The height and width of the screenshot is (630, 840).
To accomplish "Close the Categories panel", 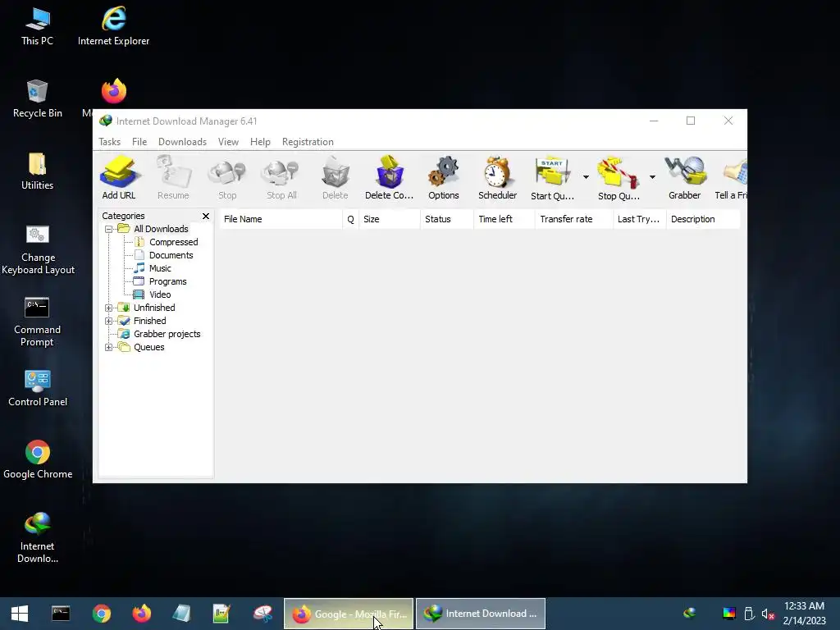I will click(206, 216).
